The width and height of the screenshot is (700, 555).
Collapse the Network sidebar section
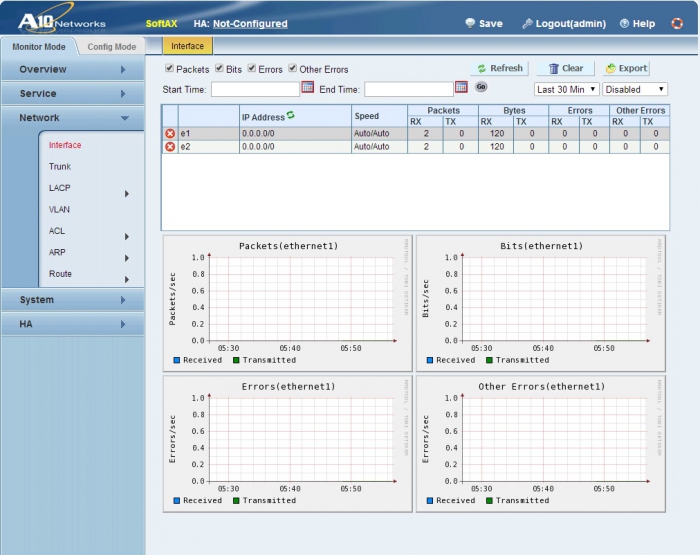point(72,117)
